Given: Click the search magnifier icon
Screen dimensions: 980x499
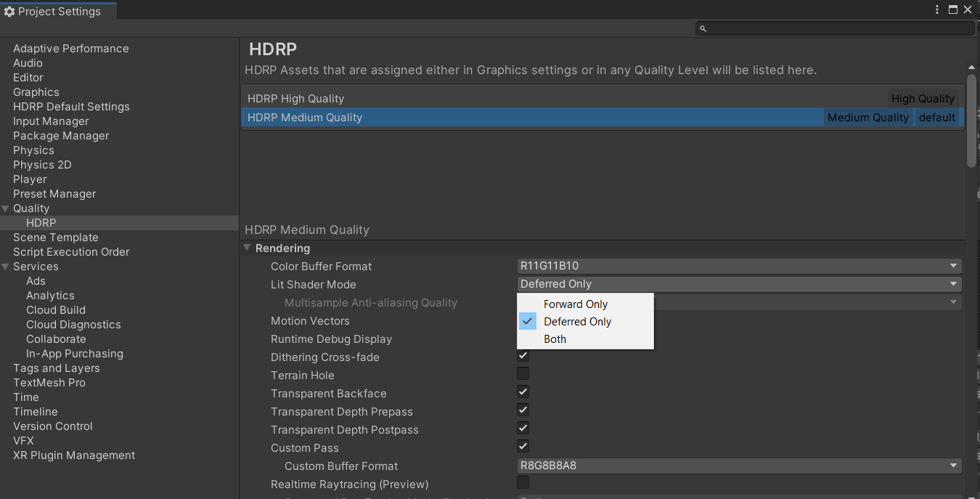Looking at the screenshot, I should [703, 28].
